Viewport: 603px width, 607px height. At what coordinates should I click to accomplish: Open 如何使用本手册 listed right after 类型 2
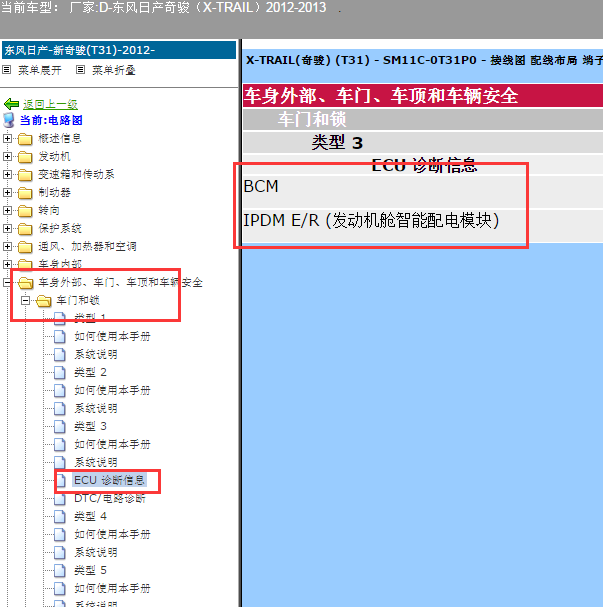pos(112,391)
